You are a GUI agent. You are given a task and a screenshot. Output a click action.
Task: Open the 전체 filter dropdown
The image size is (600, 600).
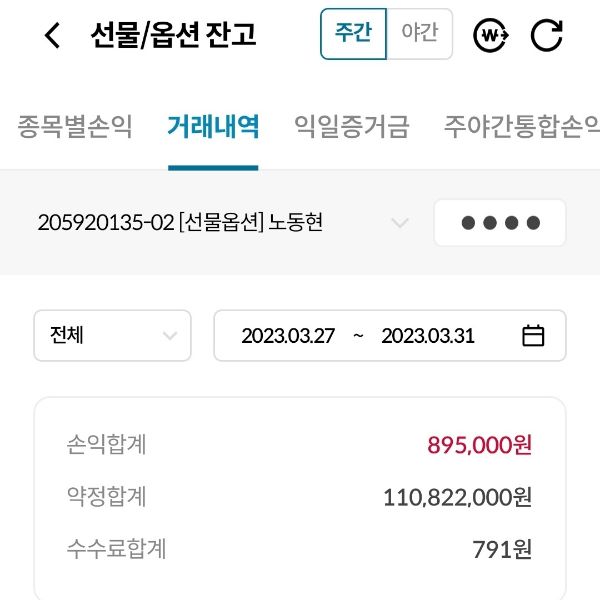point(112,336)
